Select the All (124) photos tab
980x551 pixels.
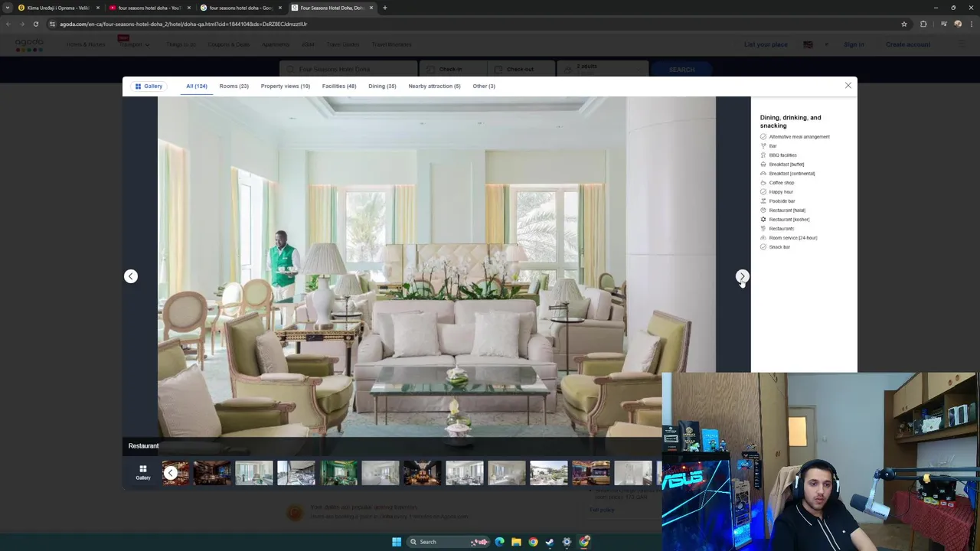[197, 86]
